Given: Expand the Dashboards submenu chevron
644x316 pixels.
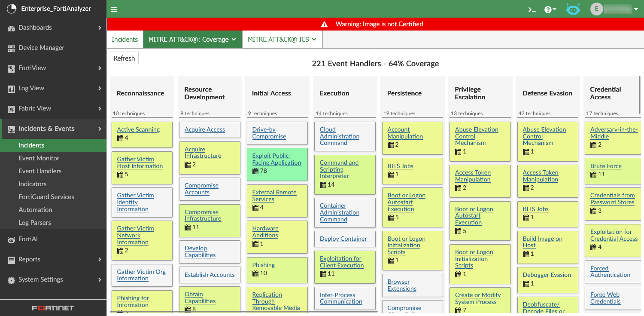Looking at the screenshot, I should pyautogui.click(x=100, y=28).
